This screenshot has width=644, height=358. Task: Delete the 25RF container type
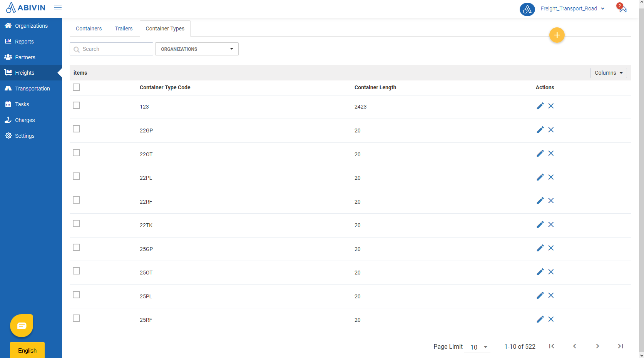click(551, 319)
